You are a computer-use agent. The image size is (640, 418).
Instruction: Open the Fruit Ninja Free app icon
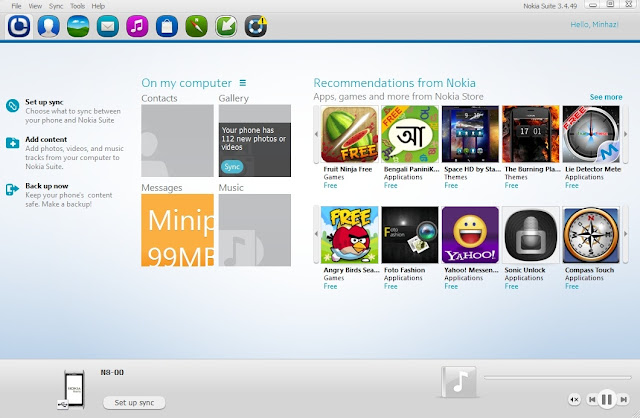(x=349, y=134)
